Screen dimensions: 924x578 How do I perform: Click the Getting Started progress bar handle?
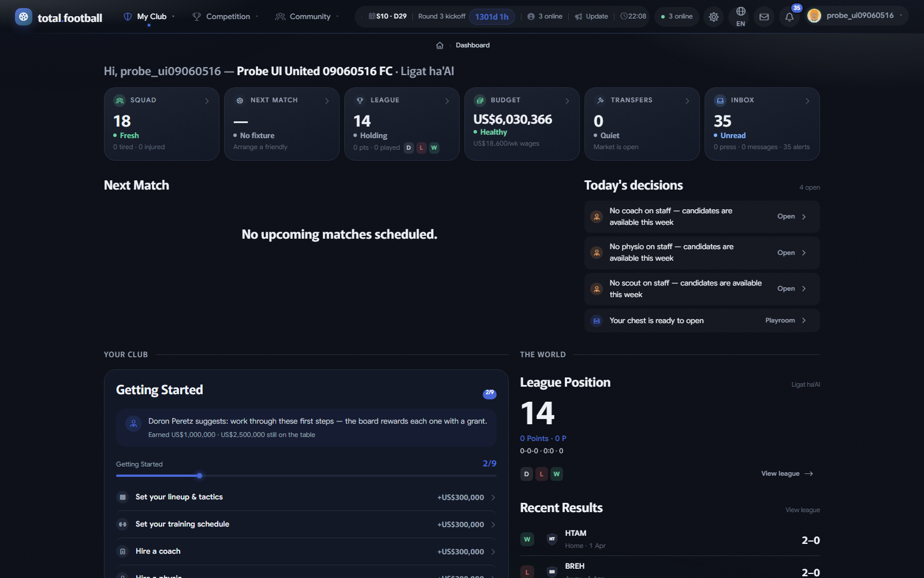(x=199, y=476)
